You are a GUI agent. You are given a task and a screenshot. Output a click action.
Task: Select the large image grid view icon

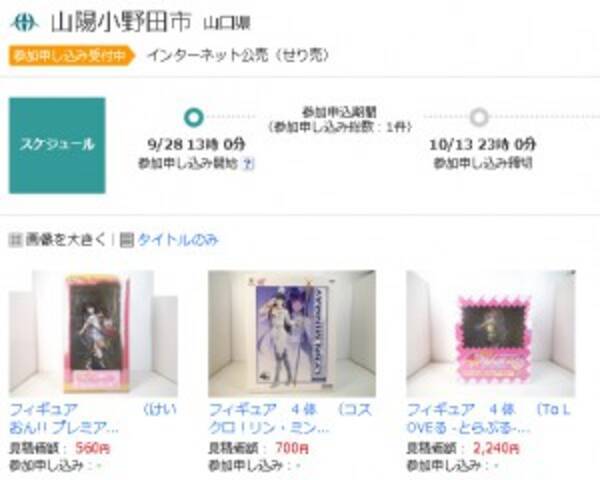(15, 240)
